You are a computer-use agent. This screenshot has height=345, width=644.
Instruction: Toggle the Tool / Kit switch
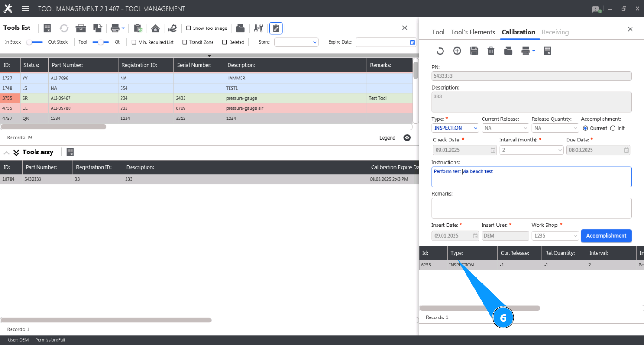[101, 42]
